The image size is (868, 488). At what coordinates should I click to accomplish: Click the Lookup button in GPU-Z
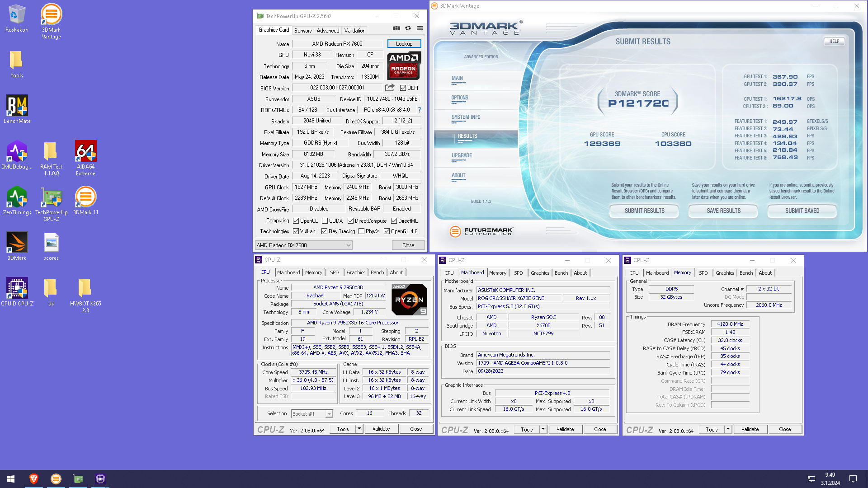tap(404, 44)
